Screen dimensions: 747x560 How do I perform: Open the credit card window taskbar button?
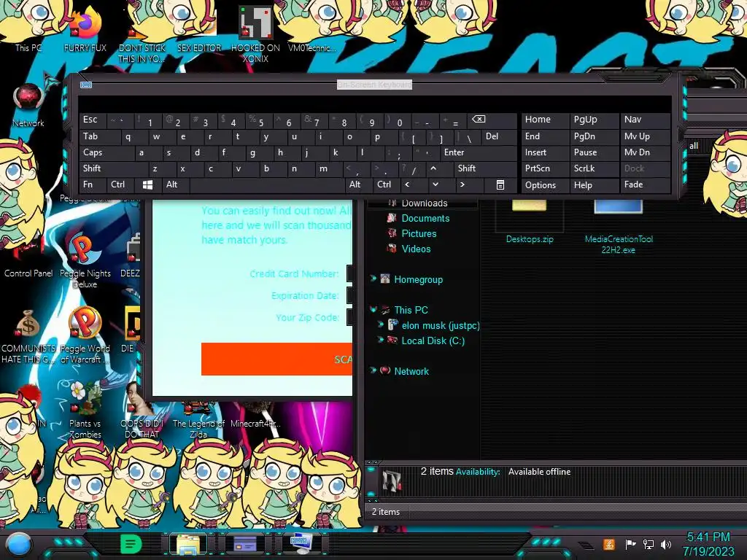(x=244, y=544)
